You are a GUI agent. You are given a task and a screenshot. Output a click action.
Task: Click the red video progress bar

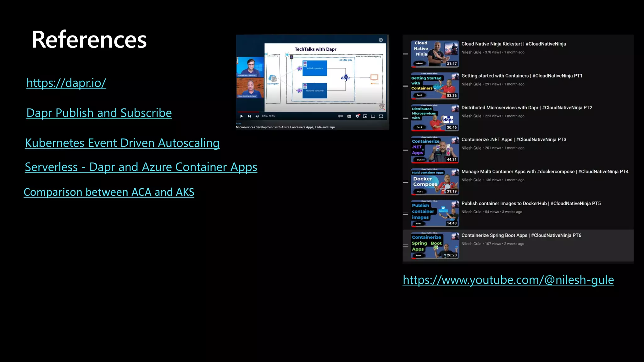coord(248,112)
